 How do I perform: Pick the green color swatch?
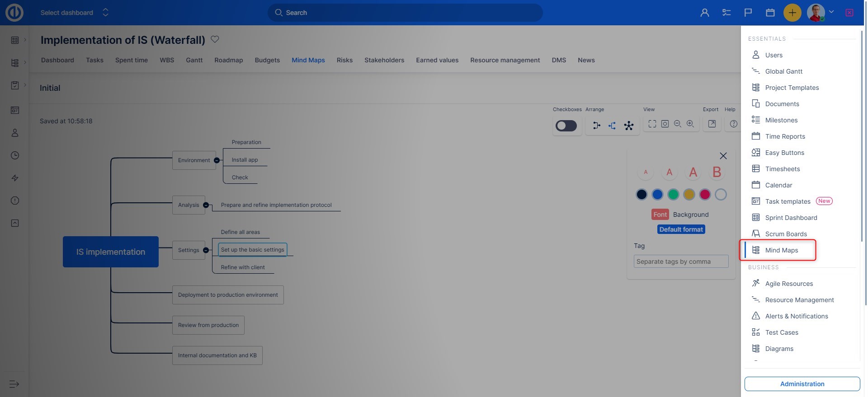point(673,194)
